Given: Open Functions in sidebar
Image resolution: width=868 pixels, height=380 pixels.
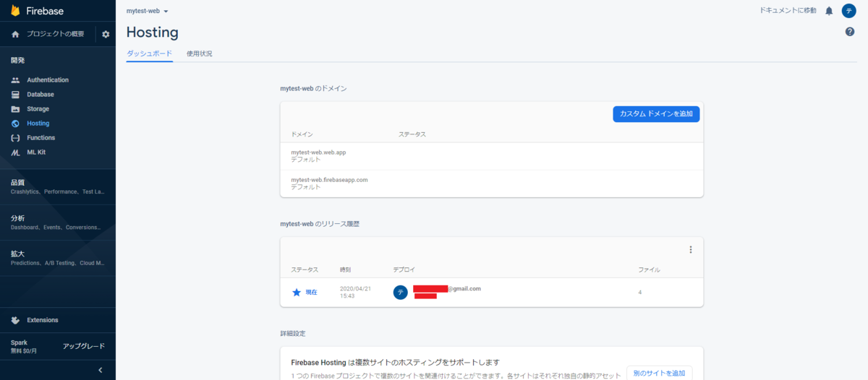Looking at the screenshot, I should 41,138.
